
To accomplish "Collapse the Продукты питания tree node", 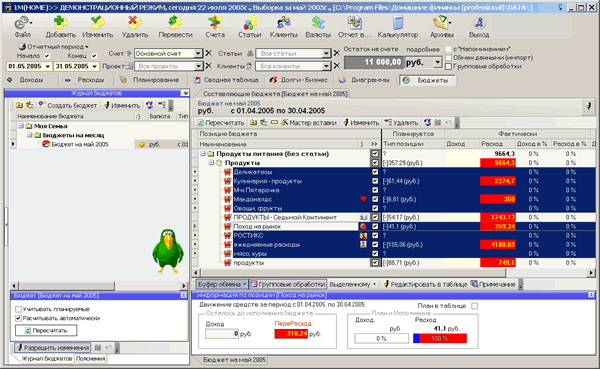I will pos(203,154).
